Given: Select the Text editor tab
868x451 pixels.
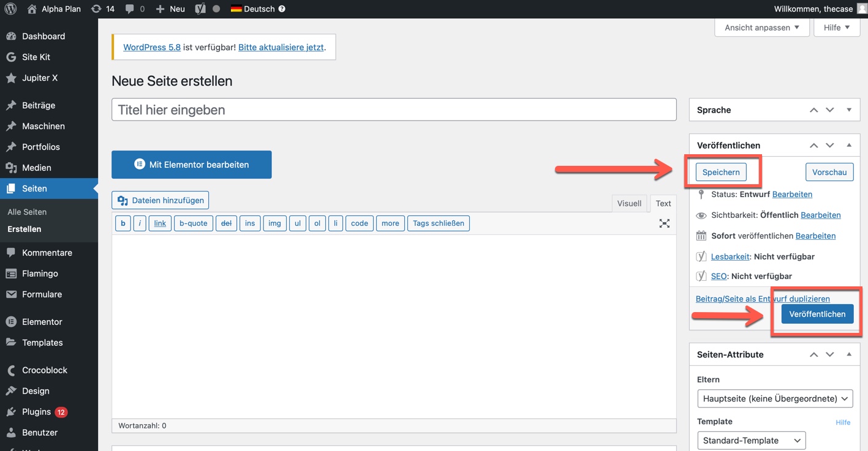Looking at the screenshot, I should pos(663,203).
